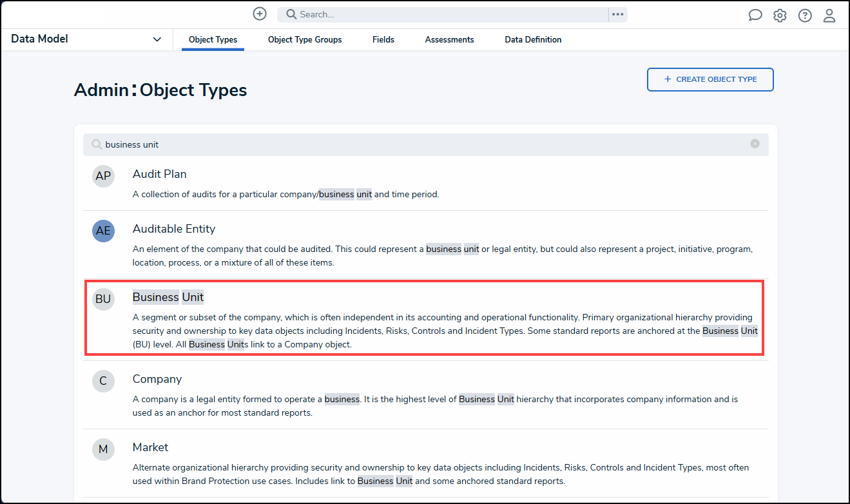Click the BU avatar for Business Unit
The width and height of the screenshot is (850, 504).
click(103, 298)
